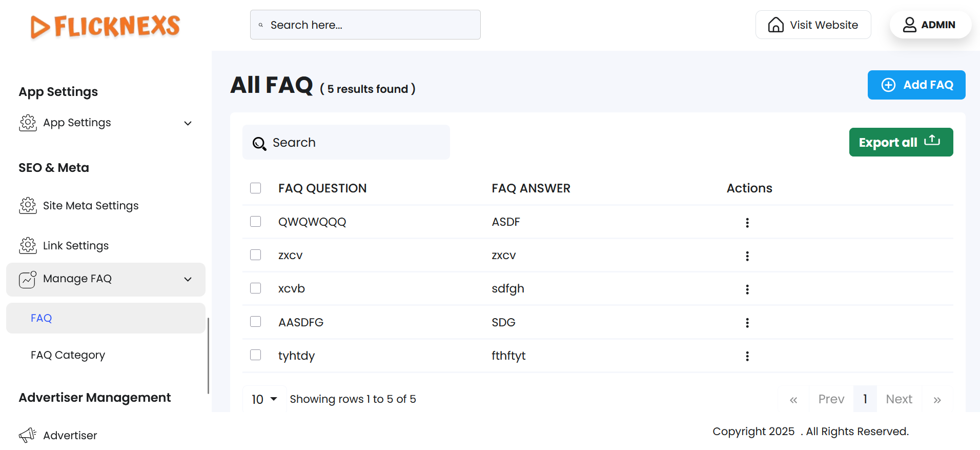The width and height of the screenshot is (980, 450).
Task: Open three-dot menu for tyhtdy row
Action: pyautogui.click(x=747, y=356)
